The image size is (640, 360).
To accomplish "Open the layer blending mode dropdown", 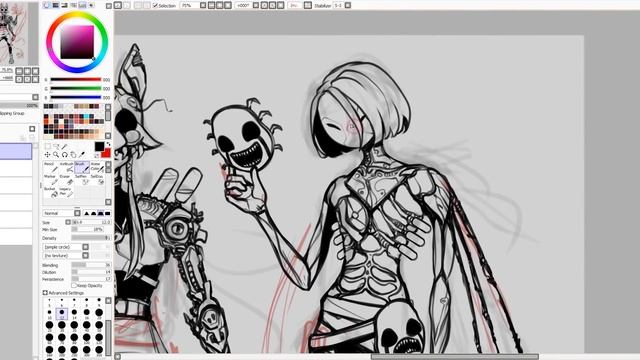I will [36, 97].
